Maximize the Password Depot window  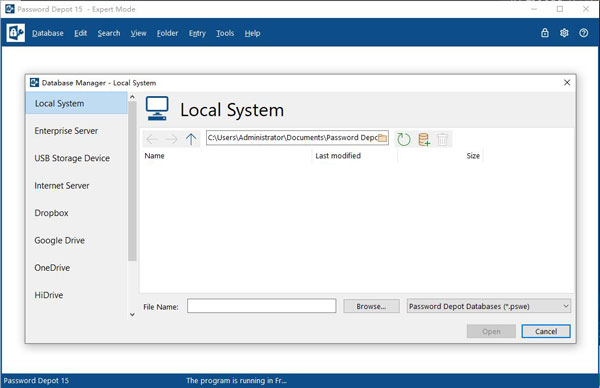(560, 9)
